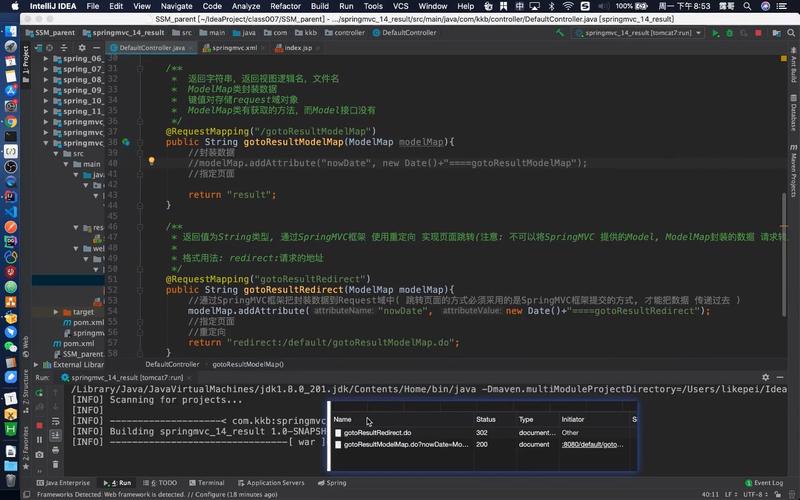Click the Spring tool window button
The height and width of the screenshot is (500, 800).
332,483
